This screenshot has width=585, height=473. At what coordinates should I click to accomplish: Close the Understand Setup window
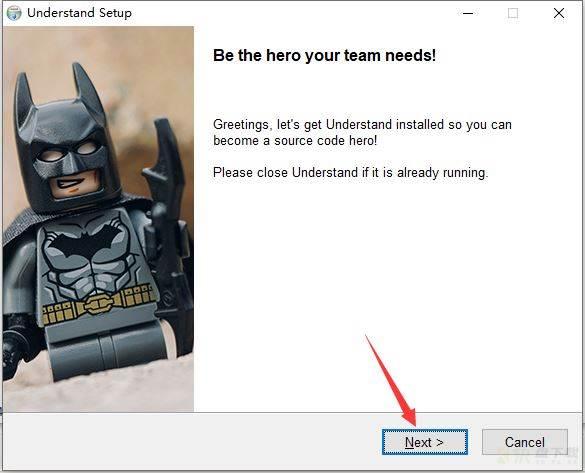coord(559,13)
